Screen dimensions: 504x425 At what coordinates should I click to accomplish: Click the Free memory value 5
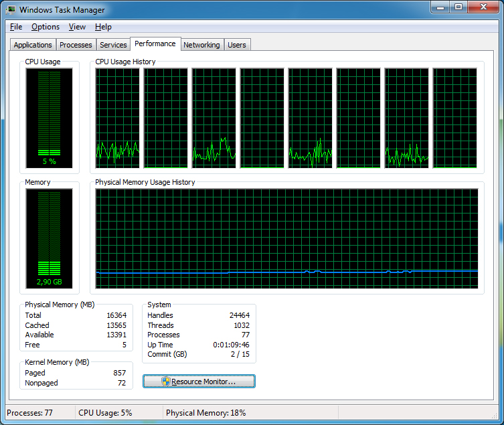pyautogui.click(x=124, y=345)
